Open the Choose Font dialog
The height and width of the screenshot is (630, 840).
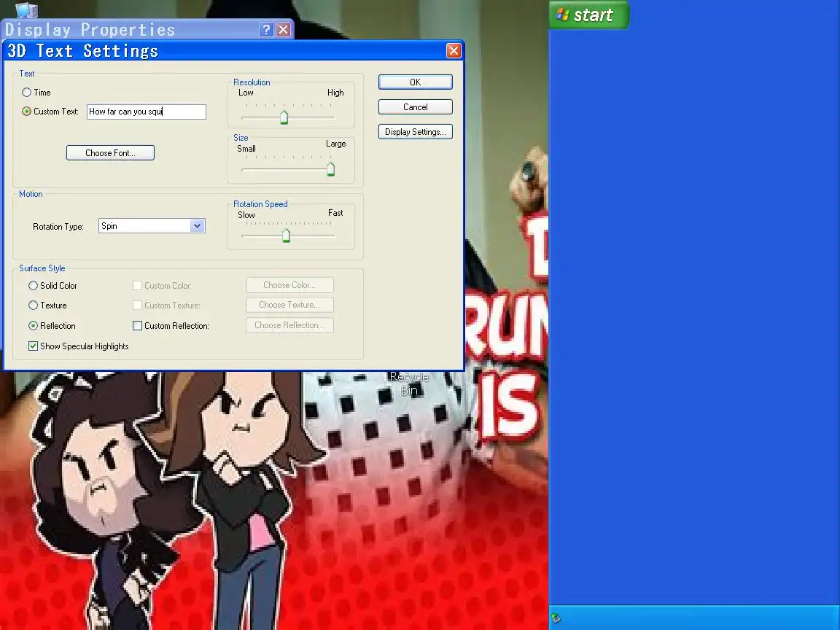[x=110, y=152]
